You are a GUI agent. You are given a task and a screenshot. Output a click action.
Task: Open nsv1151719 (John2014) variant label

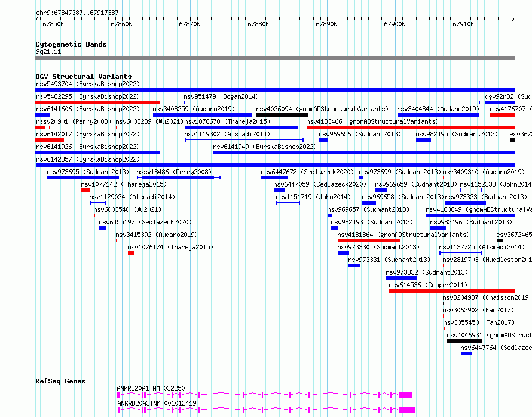(313, 197)
